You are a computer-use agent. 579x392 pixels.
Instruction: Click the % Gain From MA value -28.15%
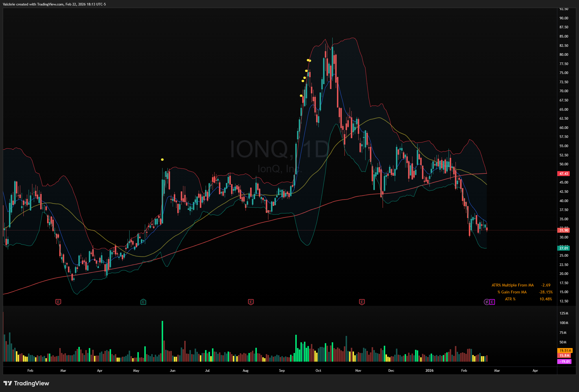pos(546,292)
